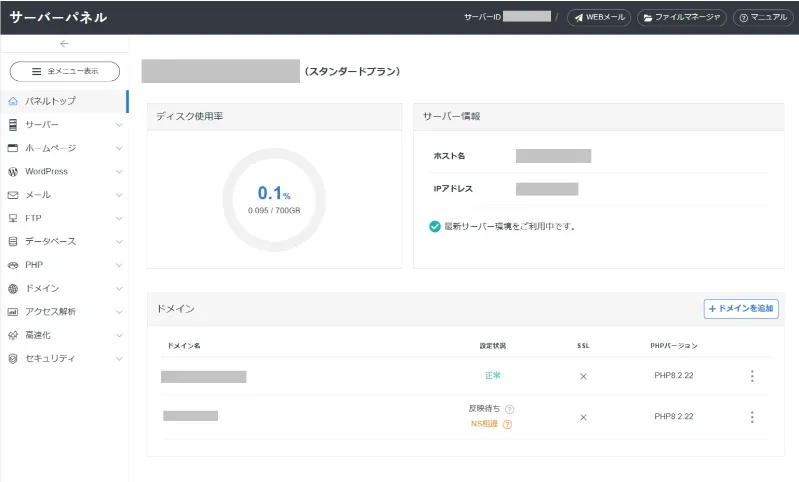Screen dimensions: 799x482
Task: Open WEBメール from the header
Action: pyautogui.click(x=599, y=17)
